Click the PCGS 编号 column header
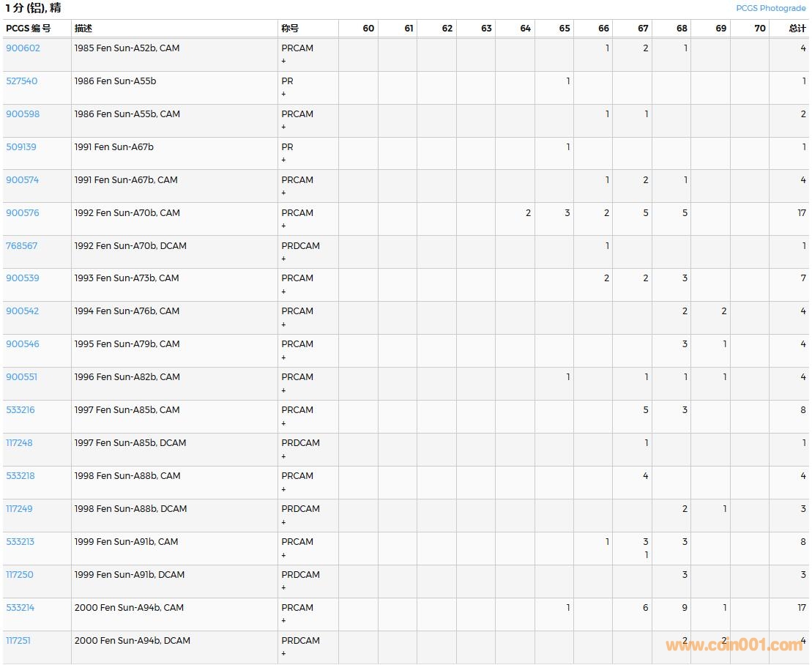The height and width of the screenshot is (665, 812). click(29, 29)
